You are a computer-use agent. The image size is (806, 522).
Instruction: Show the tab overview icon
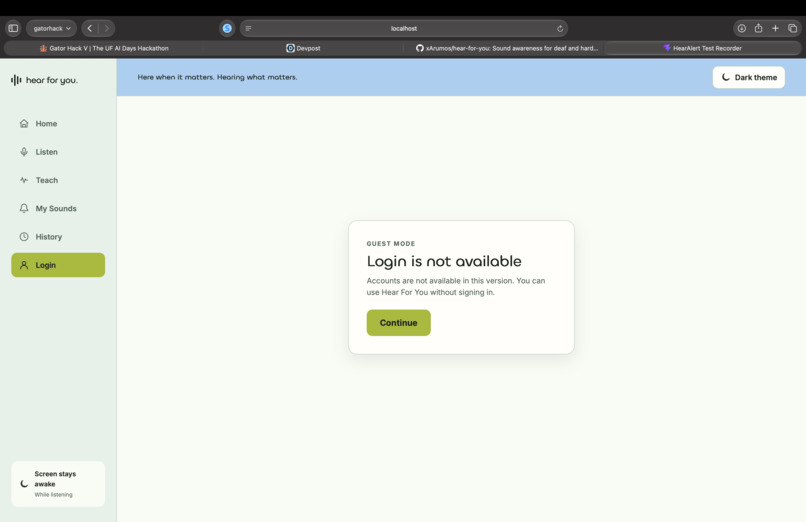[792, 28]
